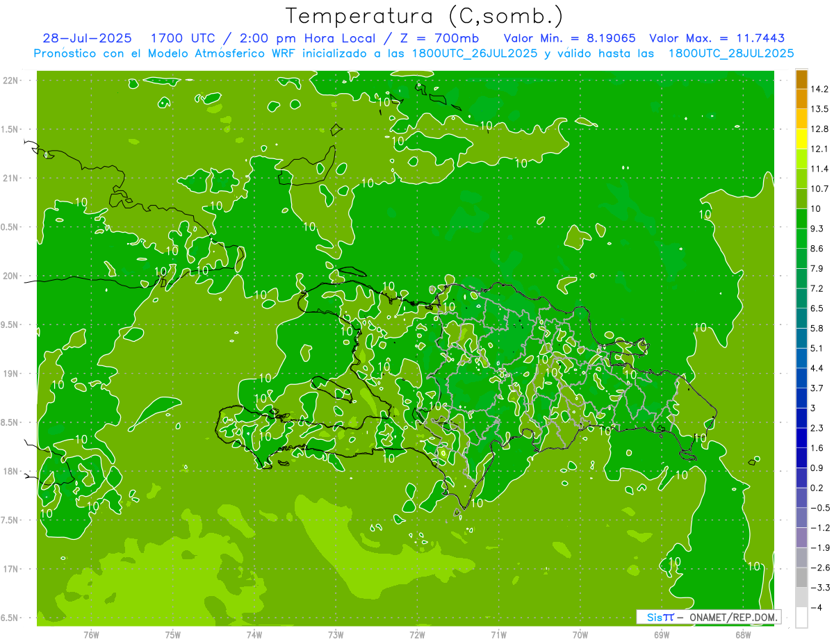Click the -1.9 color scale label
834x644 pixels.
[x=820, y=547]
